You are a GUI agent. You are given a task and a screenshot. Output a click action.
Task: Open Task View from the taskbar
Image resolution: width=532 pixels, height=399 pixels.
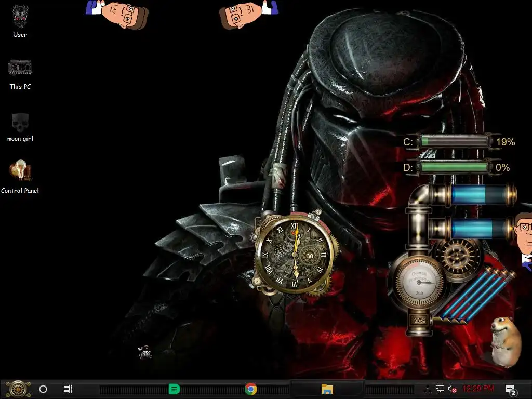click(68, 389)
